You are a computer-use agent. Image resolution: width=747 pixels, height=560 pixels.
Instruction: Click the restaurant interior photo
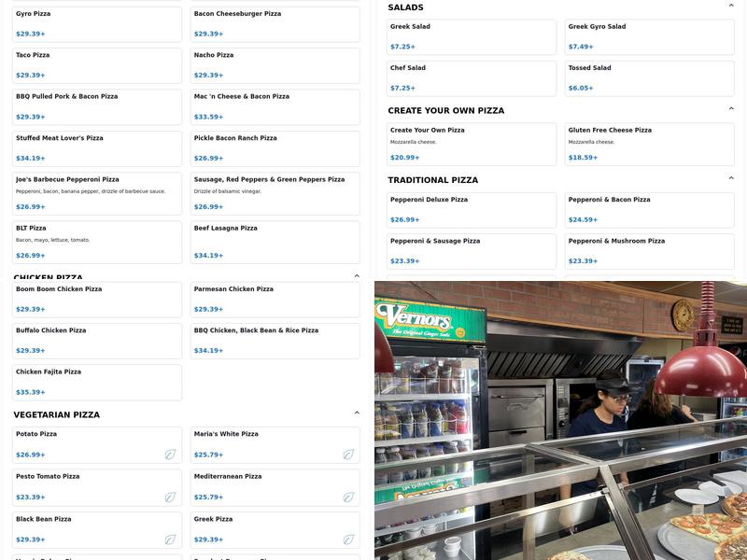(560, 420)
